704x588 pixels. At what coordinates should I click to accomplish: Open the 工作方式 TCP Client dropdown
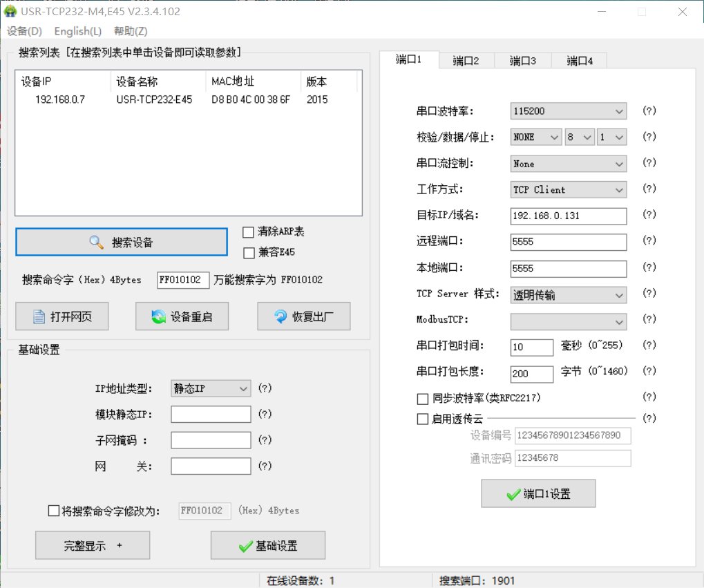tap(569, 189)
